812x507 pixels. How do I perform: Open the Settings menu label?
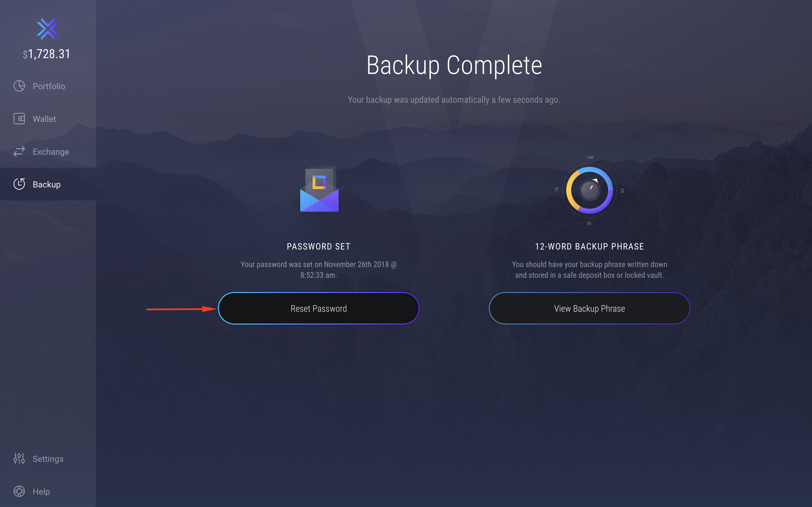tap(48, 459)
